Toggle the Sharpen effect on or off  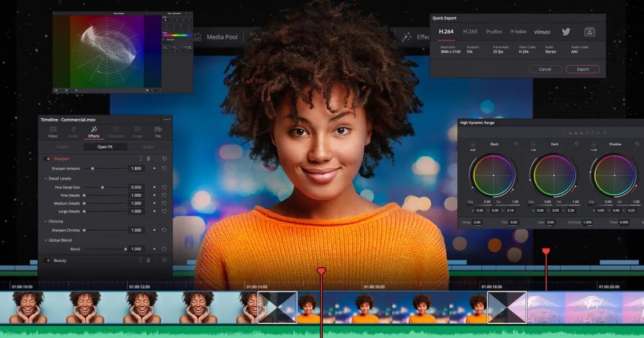(x=48, y=159)
